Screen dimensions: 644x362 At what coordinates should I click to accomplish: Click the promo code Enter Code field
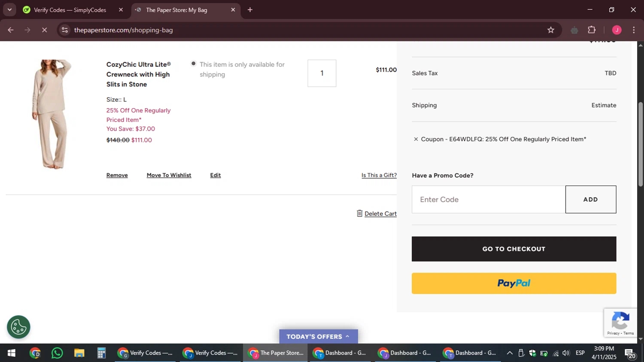(x=489, y=199)
